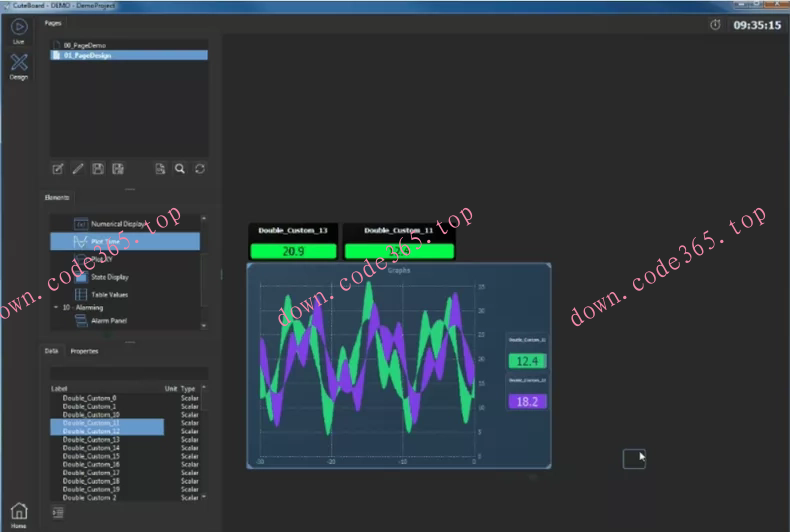Switch to the Data tab
The height and width of the screenshot is (532, 790).
(x=51, y=351)
